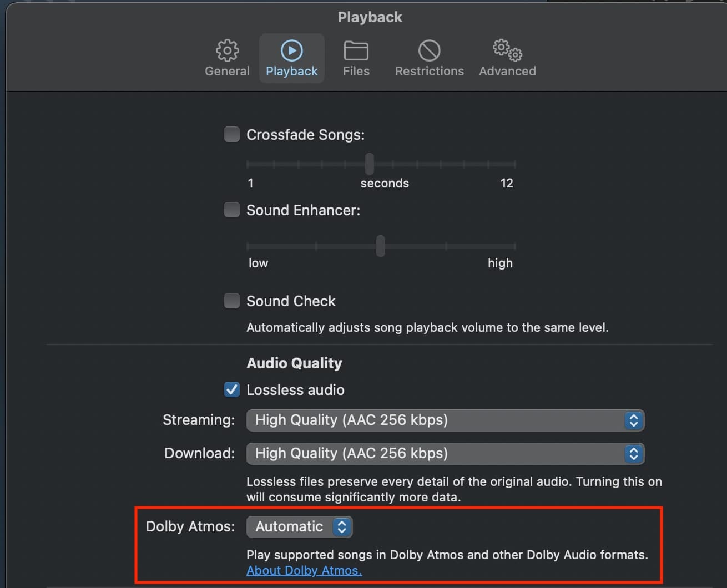Enable the Crossfade Songs checkbox
The height and width of the screenshot is (588, 727).
pyautogui.click(x=231, y=134)
